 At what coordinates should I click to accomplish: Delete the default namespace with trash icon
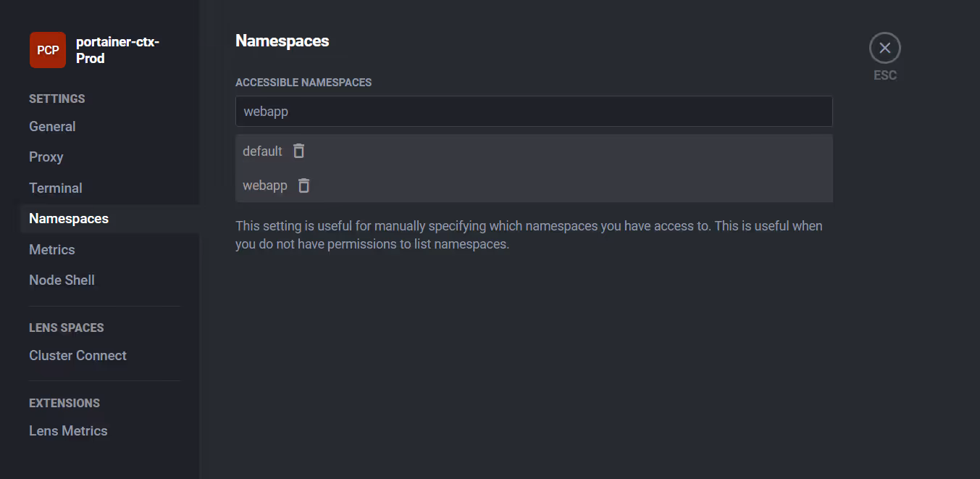(x=298, y=151)
